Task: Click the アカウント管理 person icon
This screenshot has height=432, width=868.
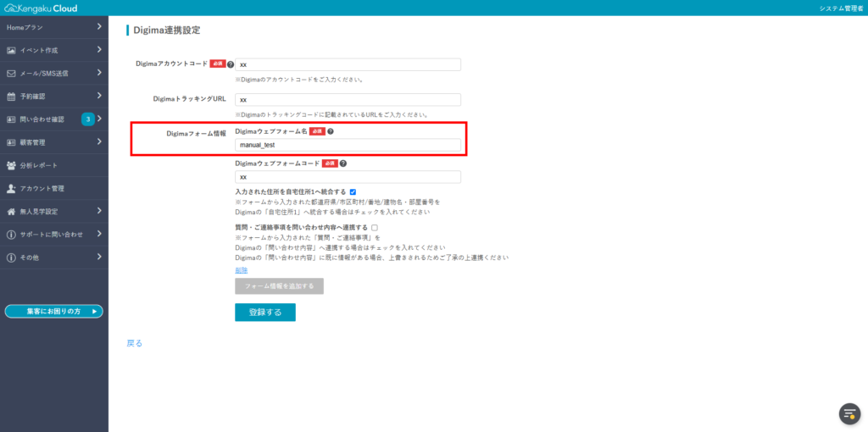Action: tap(11, 189)
